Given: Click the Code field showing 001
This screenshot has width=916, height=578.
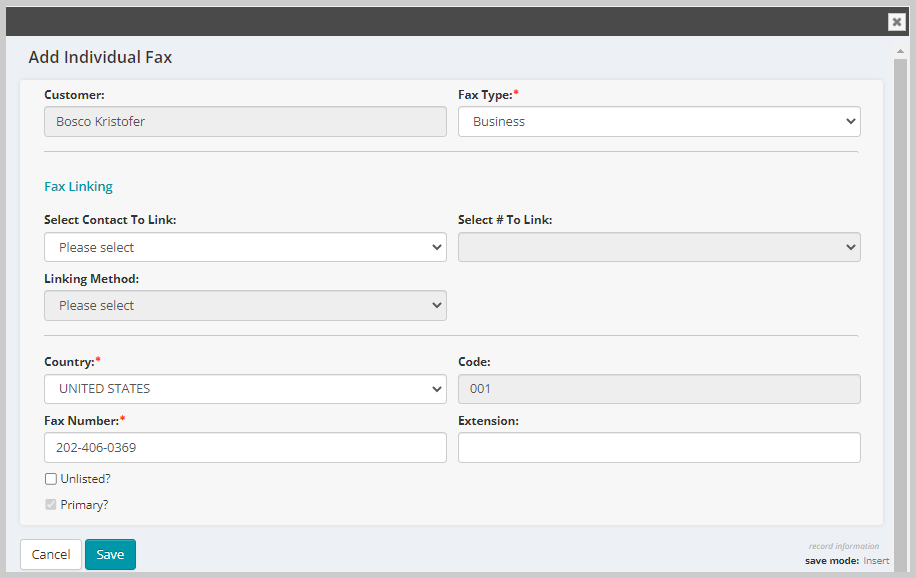Looking at the screenshot, I should 659,389.
